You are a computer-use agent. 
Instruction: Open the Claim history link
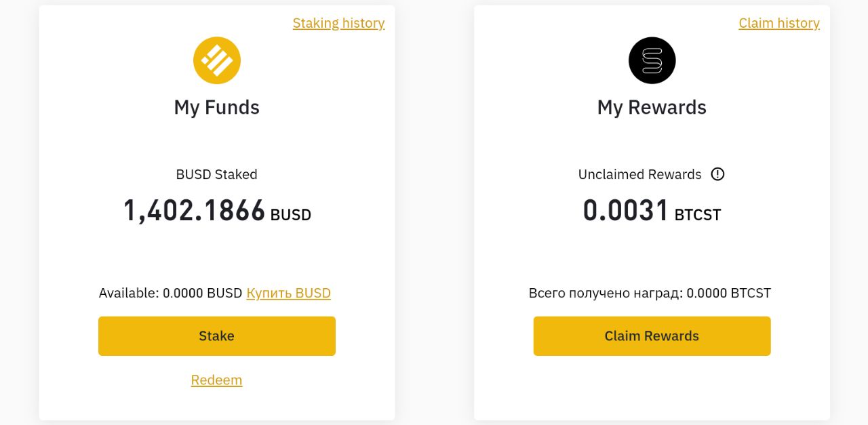778,23
